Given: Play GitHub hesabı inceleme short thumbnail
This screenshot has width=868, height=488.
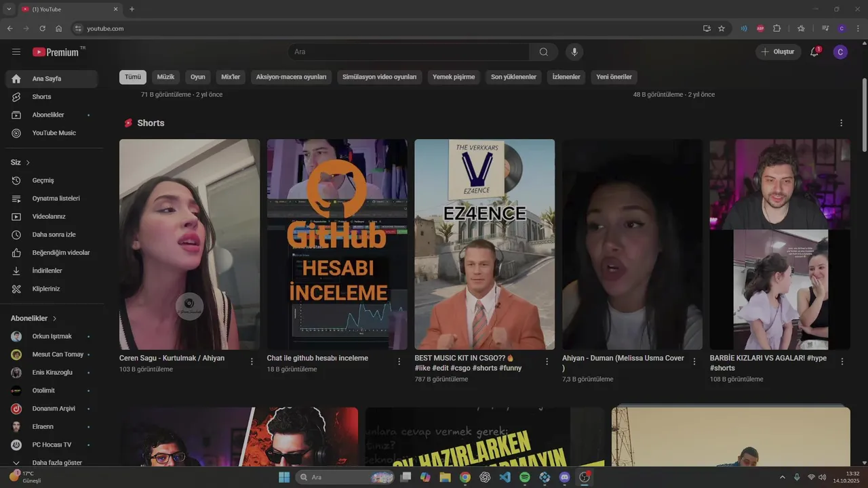Looking at the screenshot, I should tap(337, 245).
